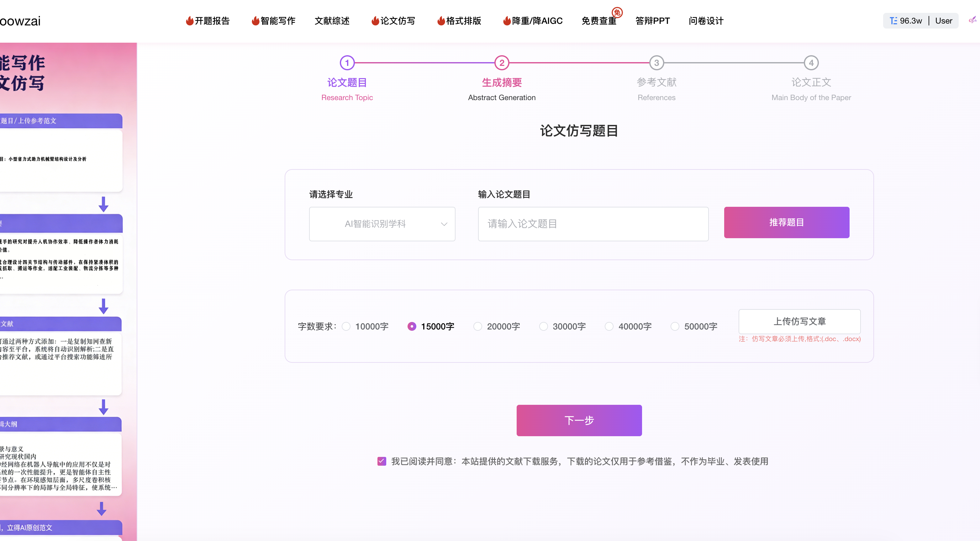This screenshot has height=541, width=980.
Task: Click the flame icon beside 论文仿写
Action: tap(375, 21)
